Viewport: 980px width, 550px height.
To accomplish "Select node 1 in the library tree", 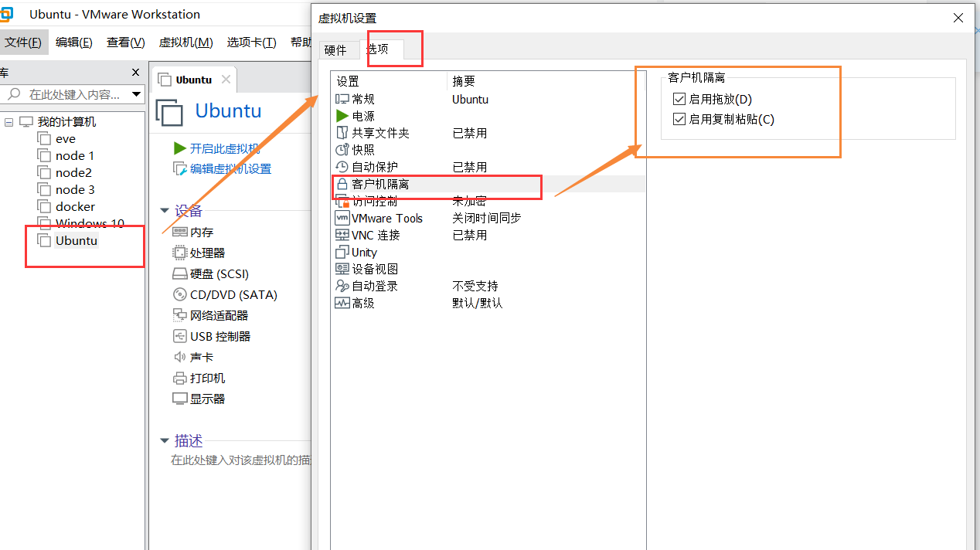I will click(x=75, y=156).
